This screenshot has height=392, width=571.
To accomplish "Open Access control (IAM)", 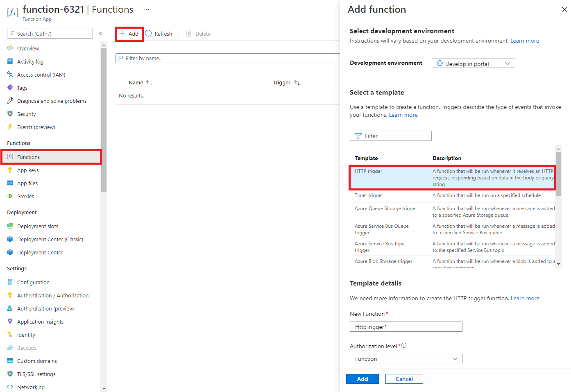I will tap(41, 74).
